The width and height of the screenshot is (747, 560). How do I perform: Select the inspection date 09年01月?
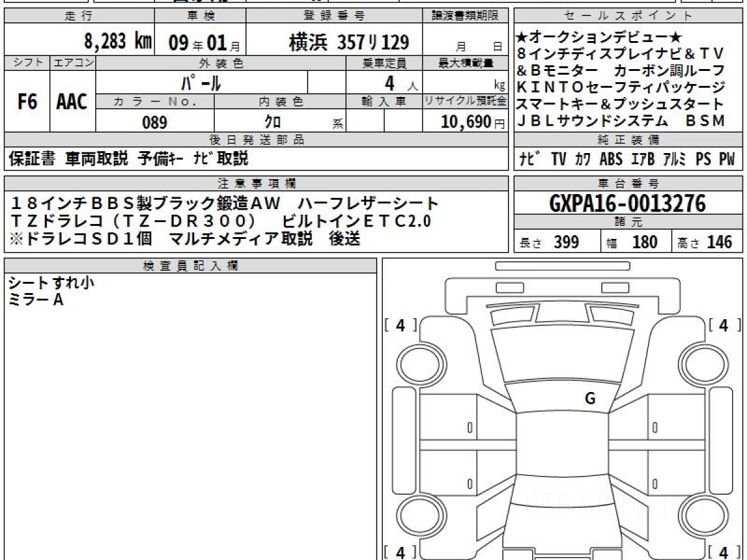pos(203,42)
